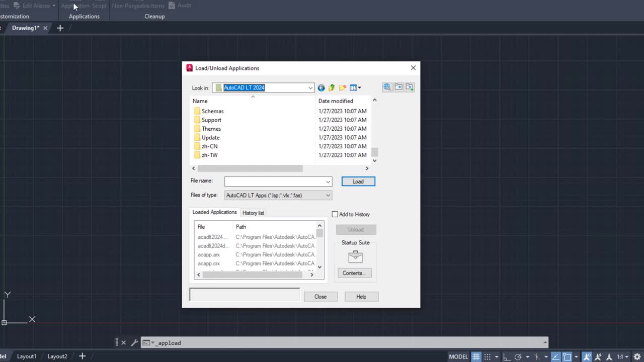Image resolution: width=644 pixels, height=362 pixels.
Task: Click the Audit icon in Cleanup panel
Action: pyautogui.click(x=172, y=6)
